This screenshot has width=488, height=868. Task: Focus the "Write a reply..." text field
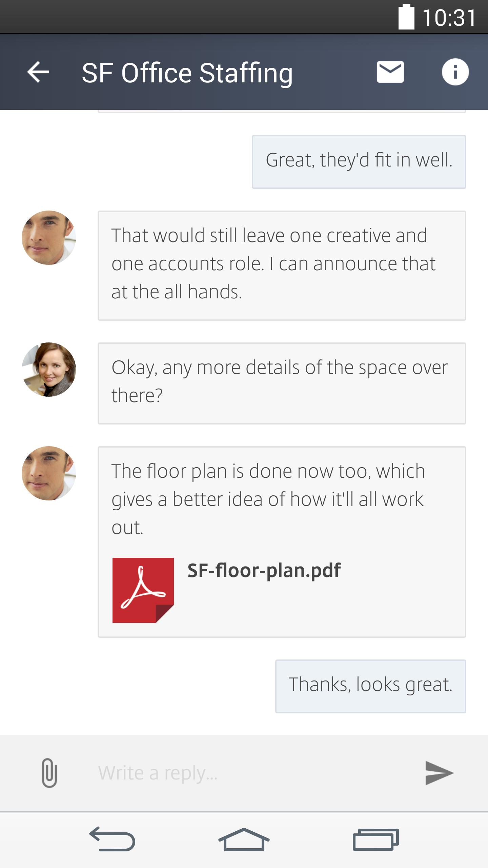point(251,773)
